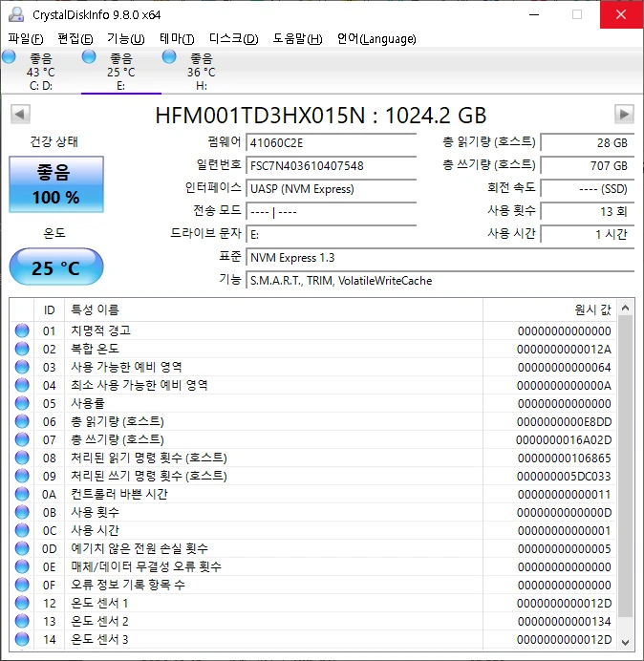This screenshot has height=661, width=644.
Task: Click the status icon of row 02 복합 온도
Action: coord(22,349)
